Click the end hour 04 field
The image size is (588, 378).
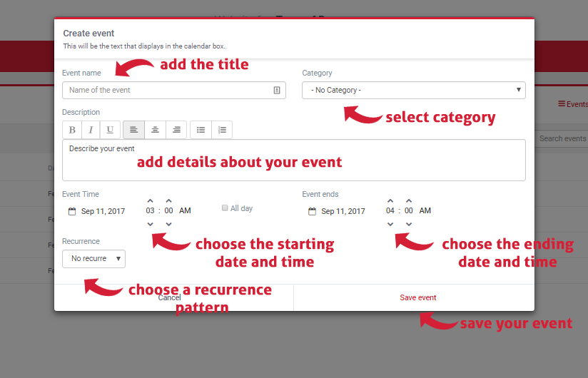point(390,210)
